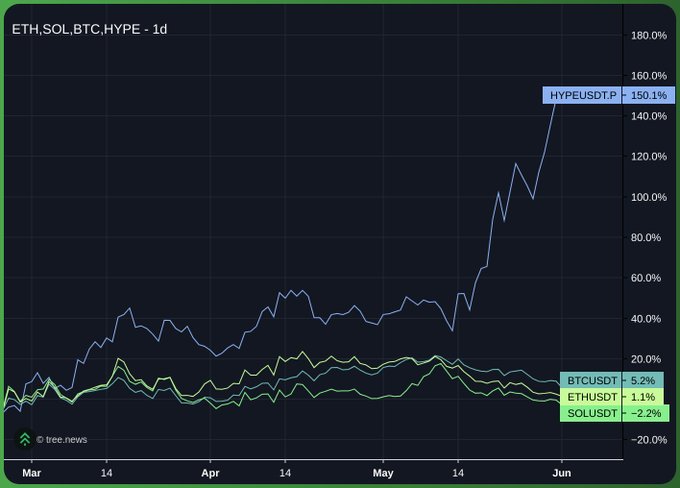Click the 20.0% price axis label
This screenshot has width=680, height=488.
646,359
